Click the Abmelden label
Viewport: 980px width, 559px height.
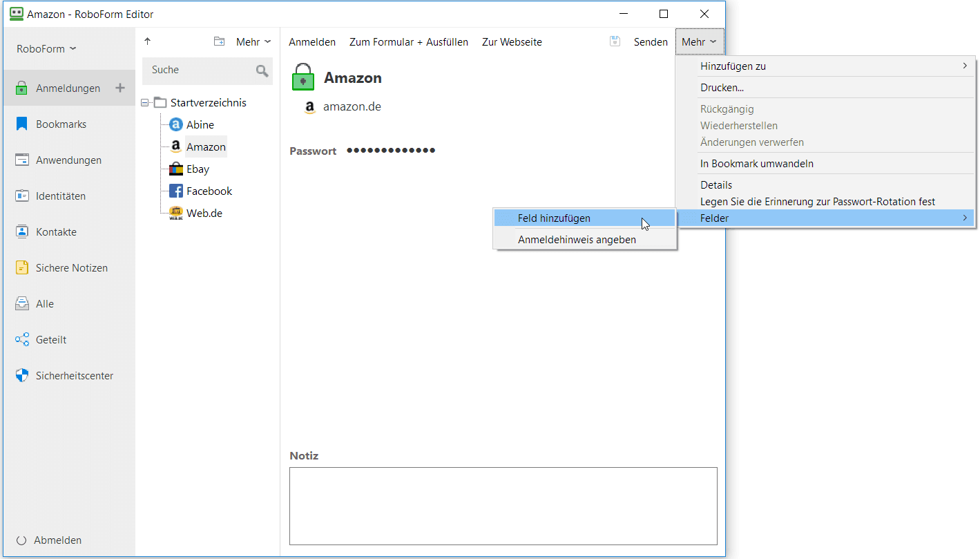(x=58, y=540)
